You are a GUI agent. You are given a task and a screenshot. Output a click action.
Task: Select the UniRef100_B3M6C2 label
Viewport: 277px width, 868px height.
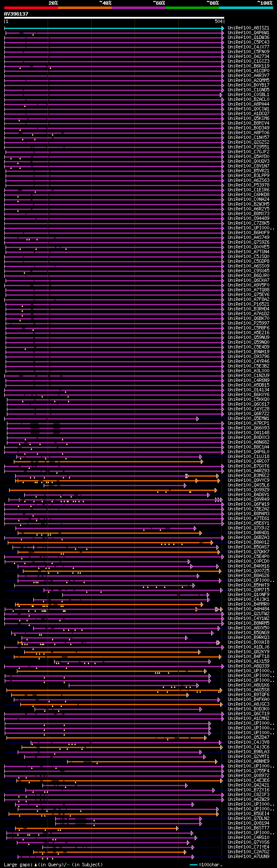(x=248, y=476)
